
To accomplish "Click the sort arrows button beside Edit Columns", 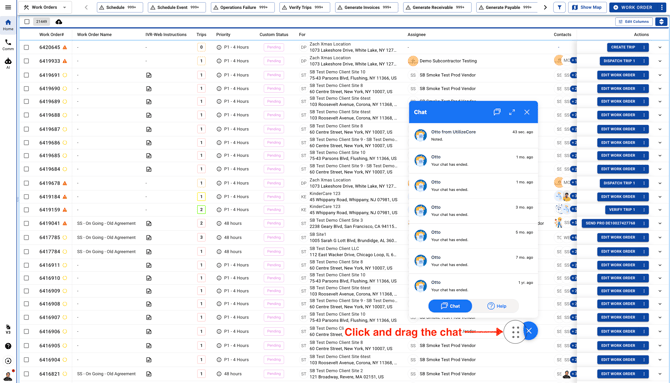I will (x=661, y=21).
